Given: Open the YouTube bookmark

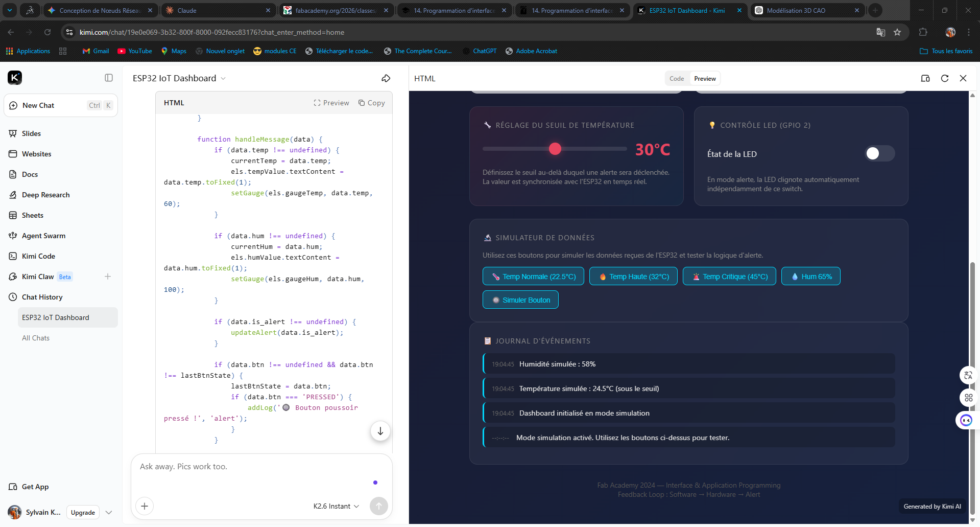Looking at the screenshot, I should coord(135,51).
